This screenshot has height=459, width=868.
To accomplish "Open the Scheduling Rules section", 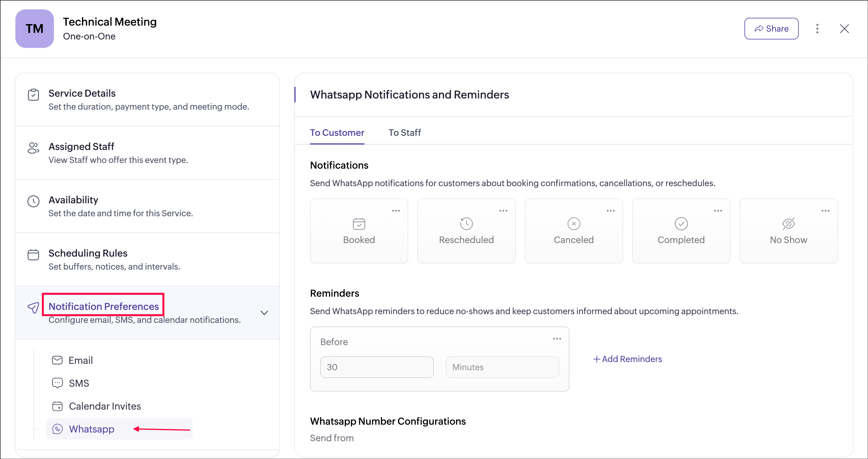I will [x=88, y=253].
